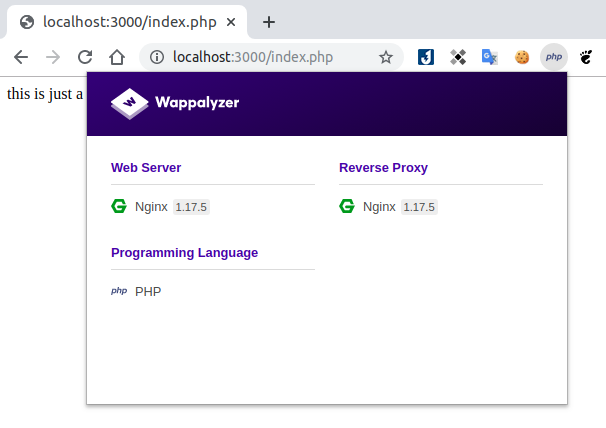This screenshot has width=606, height=428.
Task: Open the cookie extension icon
Action: [522, 57]
